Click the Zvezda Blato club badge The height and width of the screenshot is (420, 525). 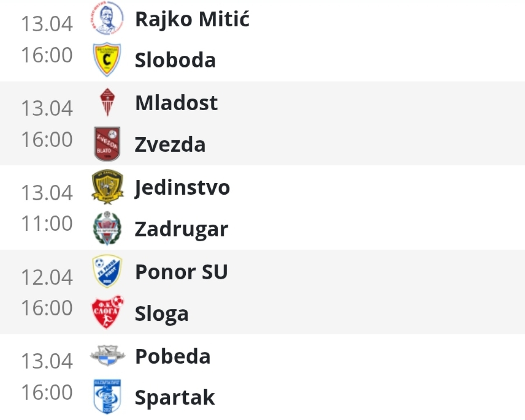click(x=107, y=144)
